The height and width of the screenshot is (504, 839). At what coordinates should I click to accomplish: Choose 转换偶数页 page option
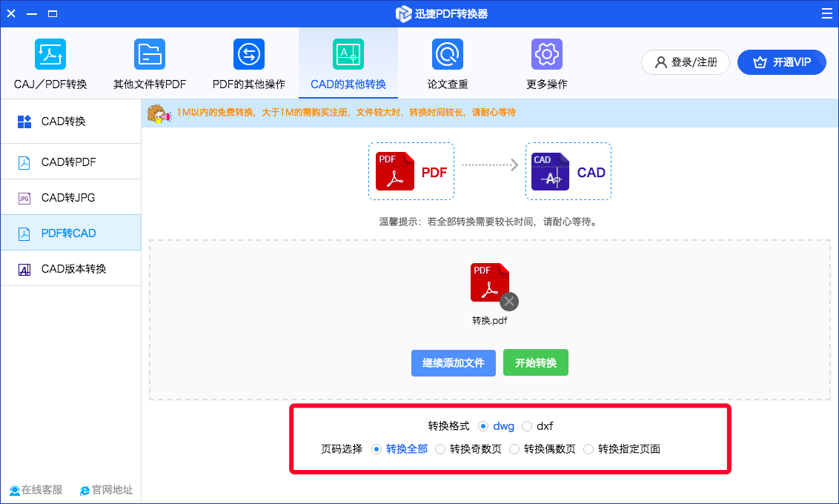[514, 449]
